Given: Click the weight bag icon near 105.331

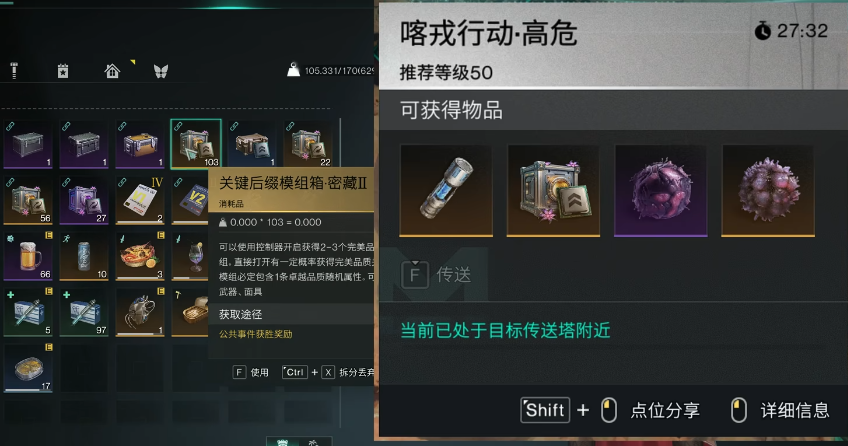Looking at the screenshot, I should pos(293,70).
